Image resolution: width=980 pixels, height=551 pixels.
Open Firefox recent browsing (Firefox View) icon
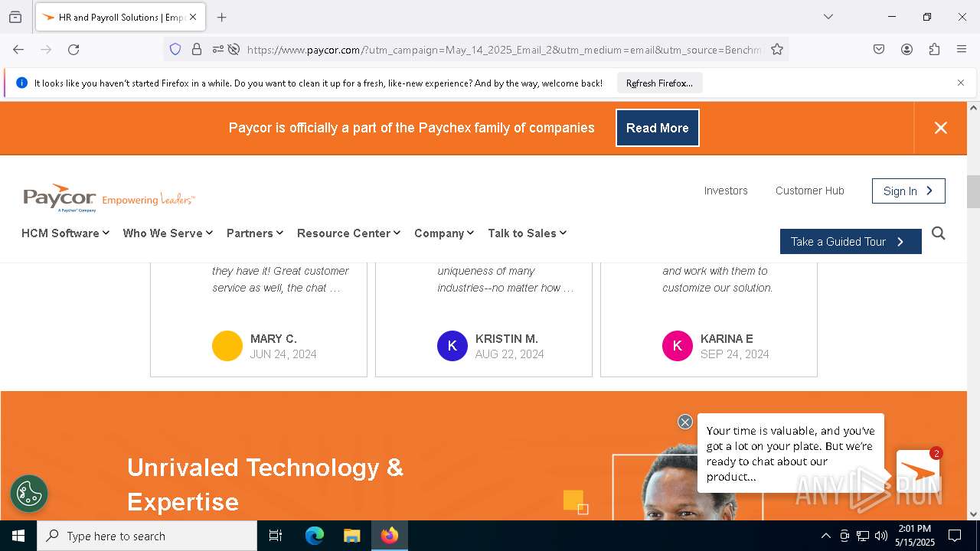coord(15,17)
